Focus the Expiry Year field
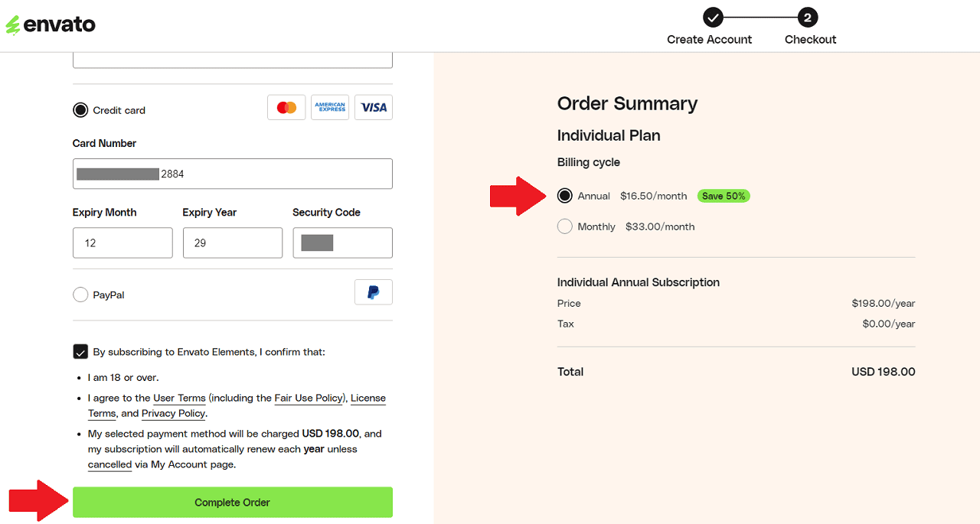Viewport: 980px width, 524px height. tap(232, 242)
